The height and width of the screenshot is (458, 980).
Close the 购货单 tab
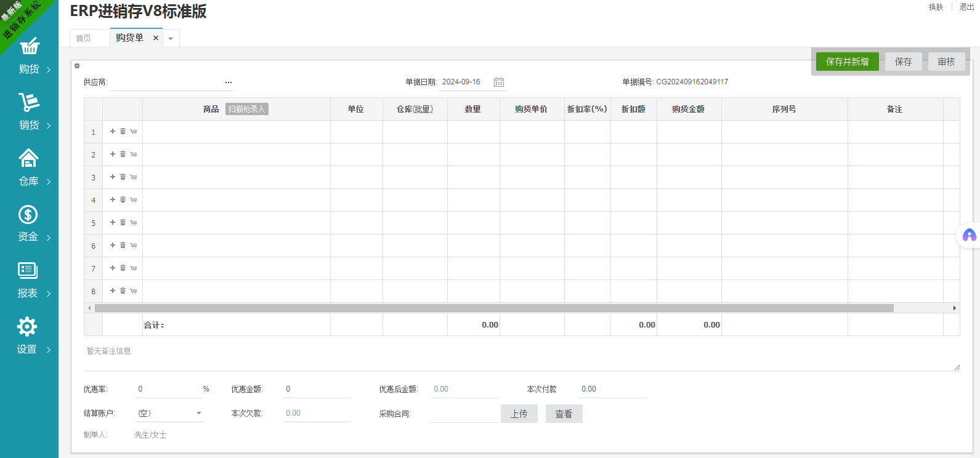pyautogui.click(x=156, y=38)
